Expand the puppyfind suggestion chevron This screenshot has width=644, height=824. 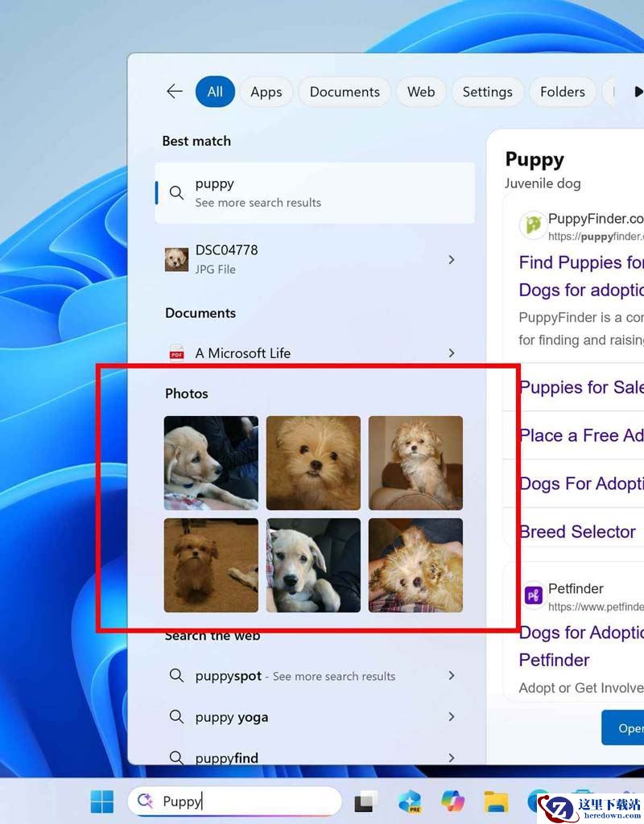tap(451, 758)
